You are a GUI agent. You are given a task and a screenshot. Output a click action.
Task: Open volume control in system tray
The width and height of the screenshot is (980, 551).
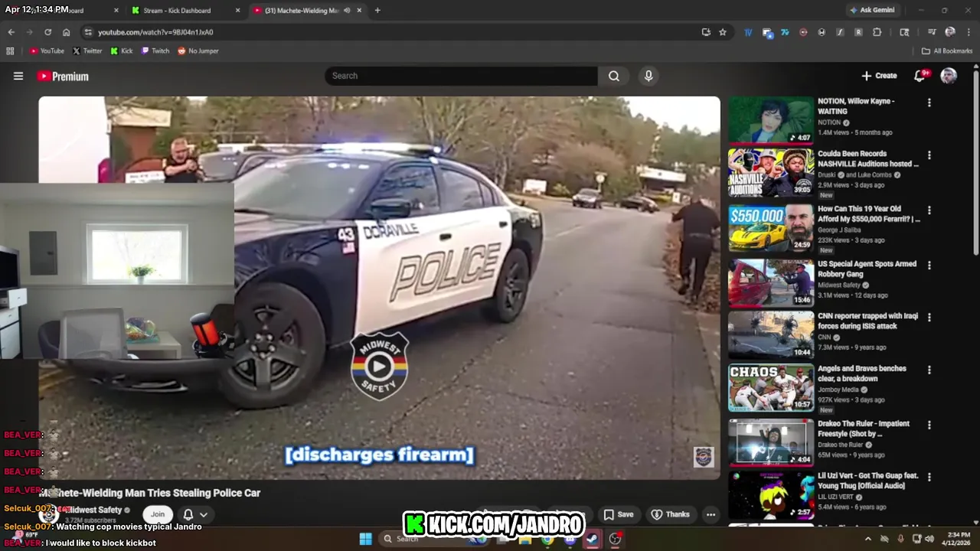coord(929,539)
